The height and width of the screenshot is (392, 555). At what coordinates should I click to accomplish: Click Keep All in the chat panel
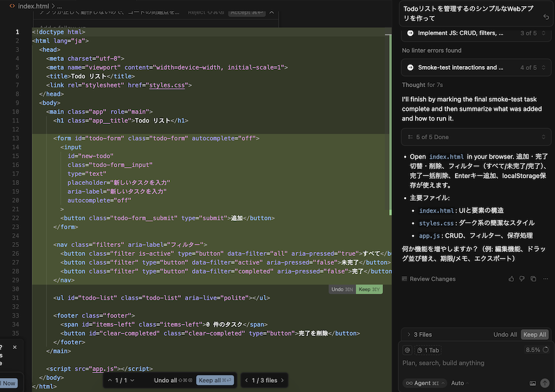coord(534,334)
